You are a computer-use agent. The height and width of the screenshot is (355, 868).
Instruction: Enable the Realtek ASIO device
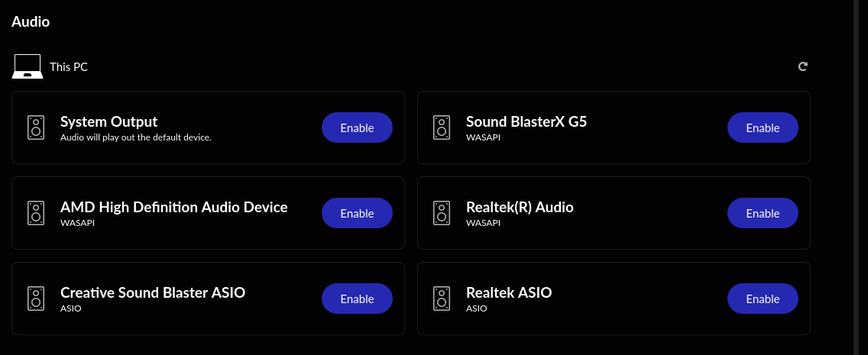[763, 299]
